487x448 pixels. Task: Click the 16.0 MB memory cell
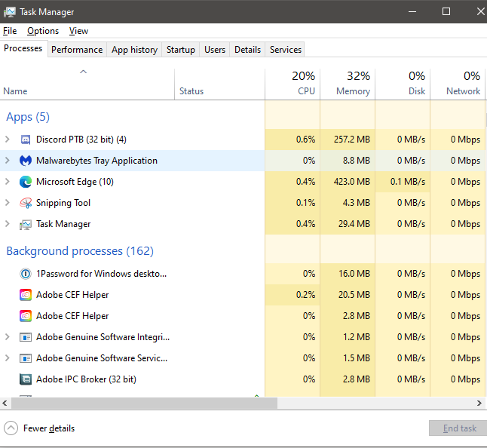348,274
